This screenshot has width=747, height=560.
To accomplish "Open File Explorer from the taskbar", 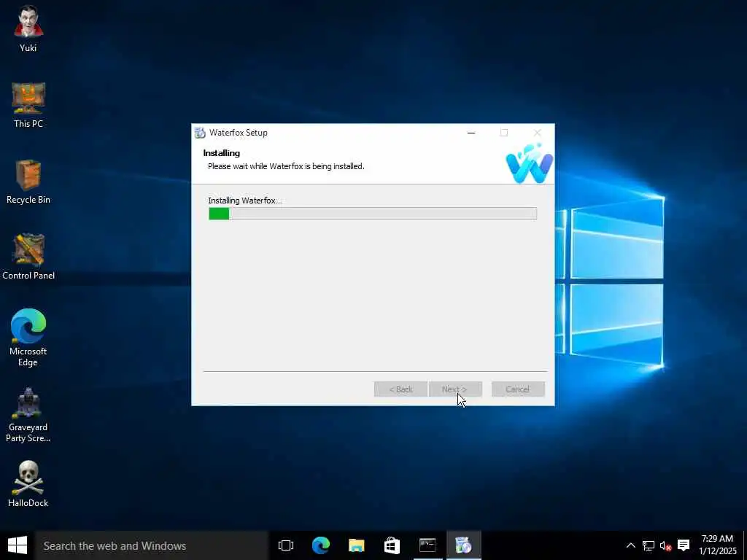I will point(356,545).
